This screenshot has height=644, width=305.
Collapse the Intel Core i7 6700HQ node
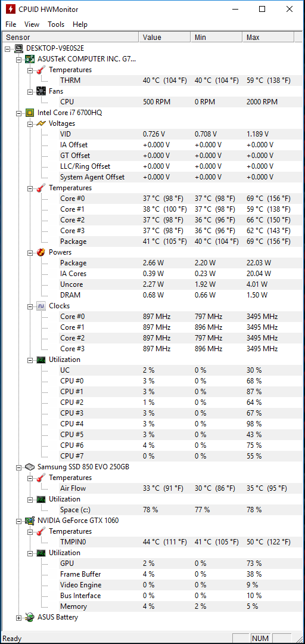tap(18, 113)
